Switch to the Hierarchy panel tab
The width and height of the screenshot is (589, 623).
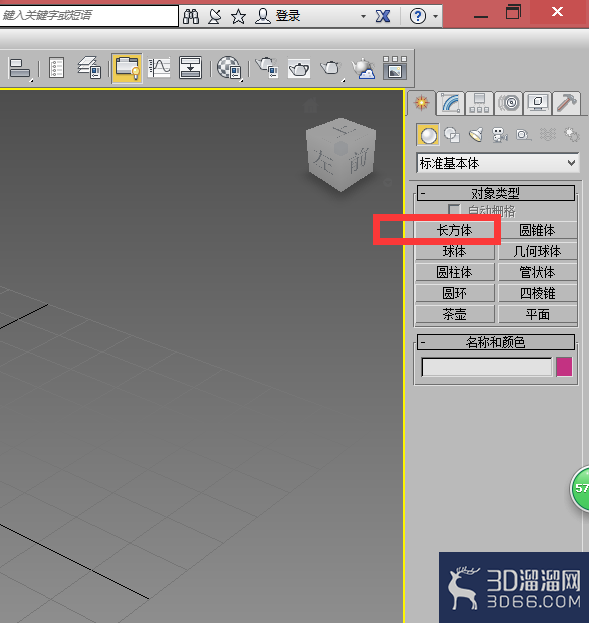point(479,103)
